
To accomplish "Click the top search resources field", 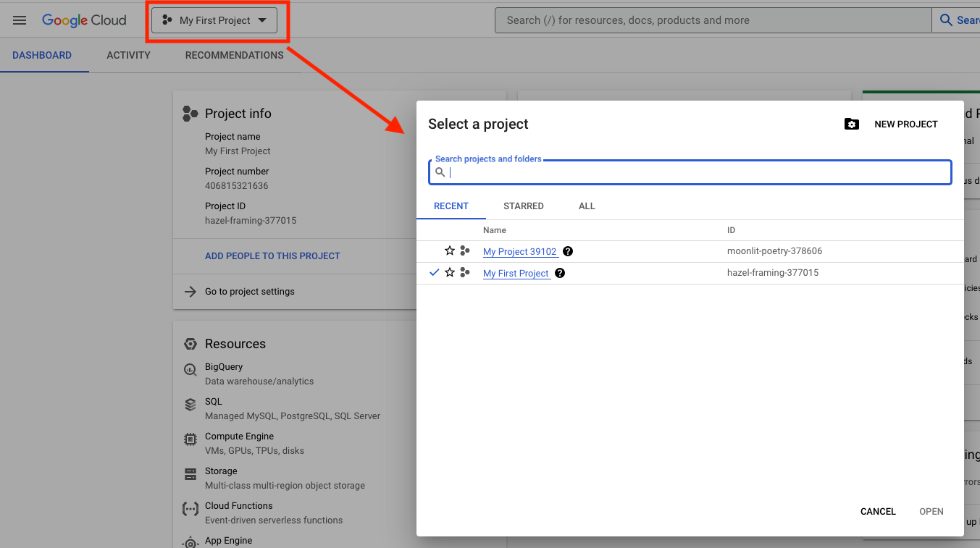I will pyautogui.click(x=713, y=20).
